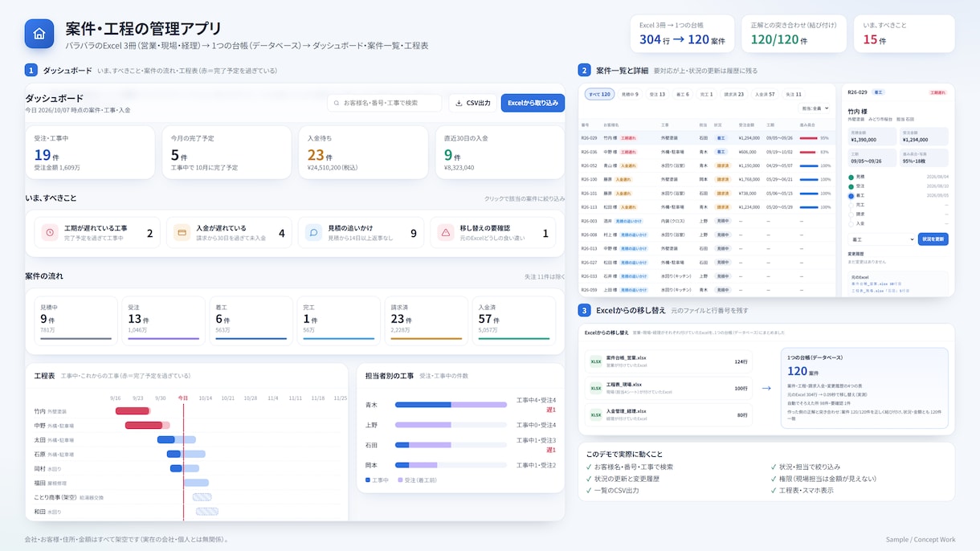Open the 受注 13件 card in 案件の流れ
Image resolution: width=980 pixels, height=551 pixels.
click(x=163, y=320)
